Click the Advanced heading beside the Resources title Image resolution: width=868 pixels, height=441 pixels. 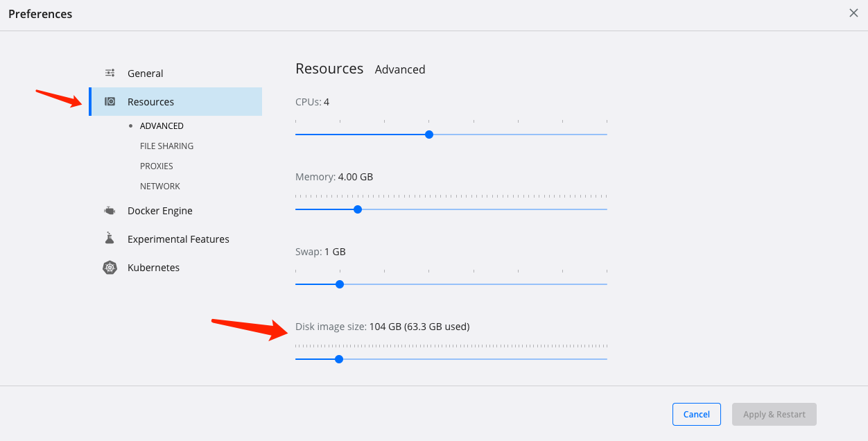point(400,69)
